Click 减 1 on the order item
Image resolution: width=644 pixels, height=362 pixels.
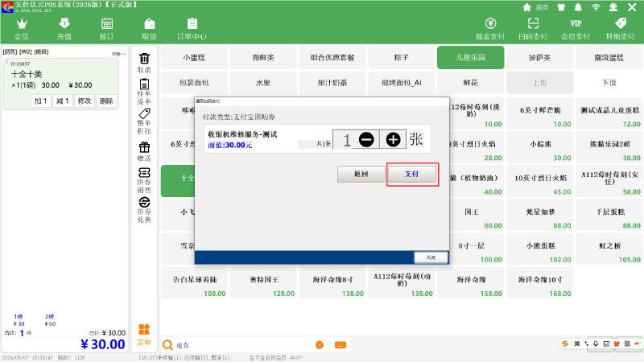point(63,101)
